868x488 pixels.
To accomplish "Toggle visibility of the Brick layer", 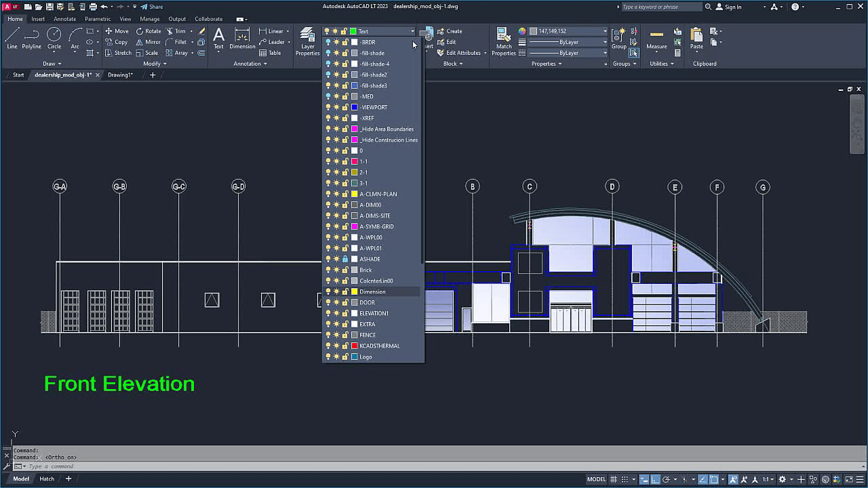I will 328,270.
